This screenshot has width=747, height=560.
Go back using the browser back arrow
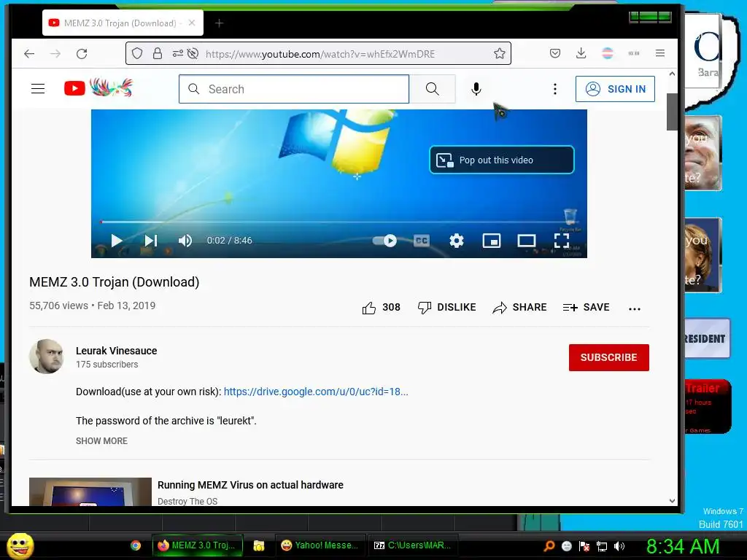pos(29,54)
